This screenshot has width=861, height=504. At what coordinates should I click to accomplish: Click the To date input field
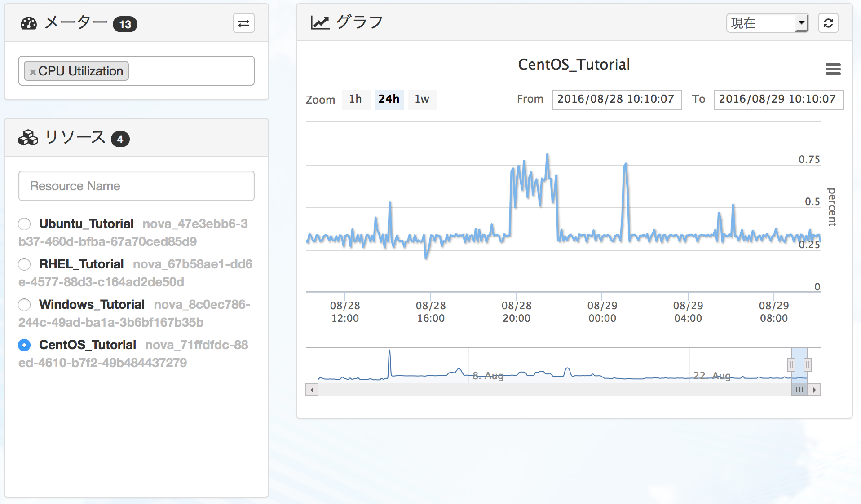[x=778, y=100]
